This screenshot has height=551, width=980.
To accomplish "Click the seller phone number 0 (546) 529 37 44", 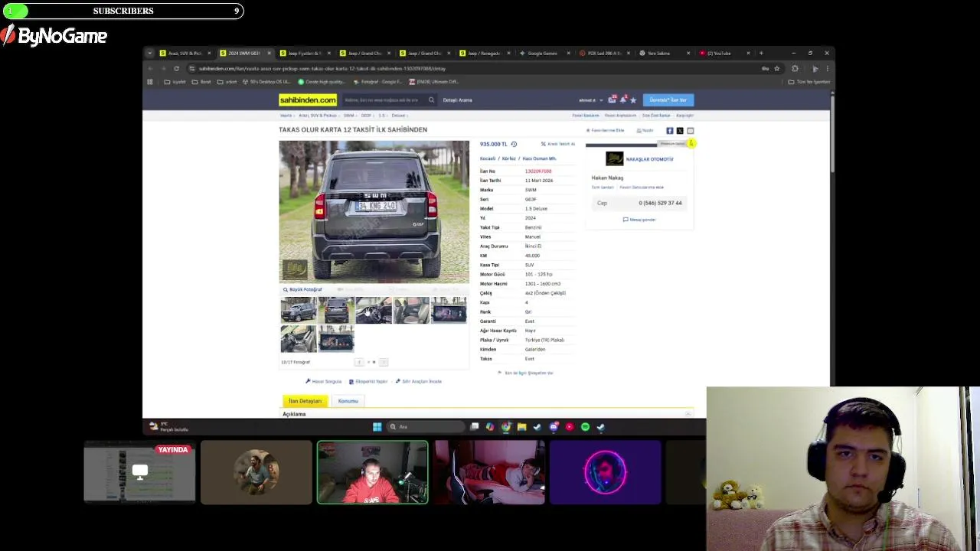I will tap(660, 203).
